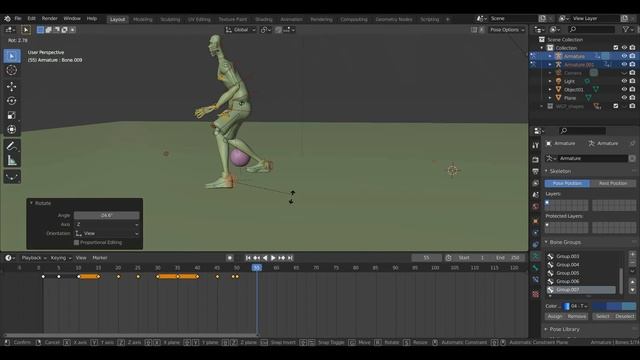This screenshot has width=640, height=360.
Task: Play the animation forward
Action: tap(273, 258)
